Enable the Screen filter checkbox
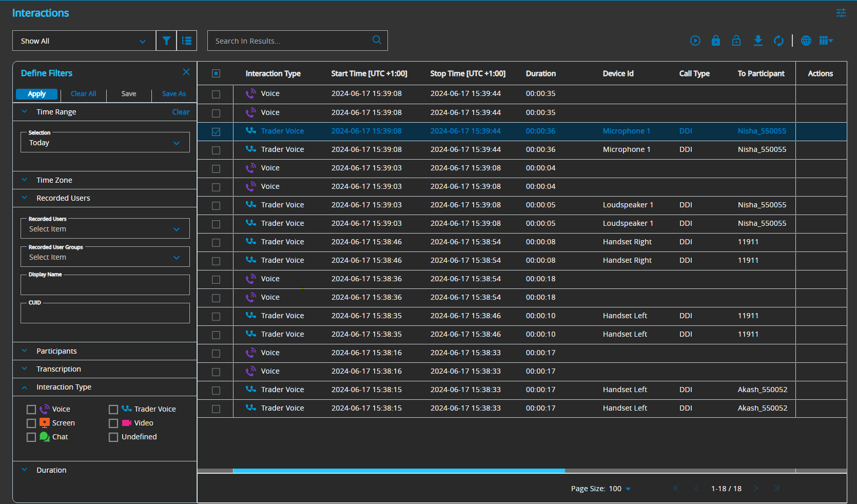The height and width of the screenshot is (504, 857). [x=31, y=423]
